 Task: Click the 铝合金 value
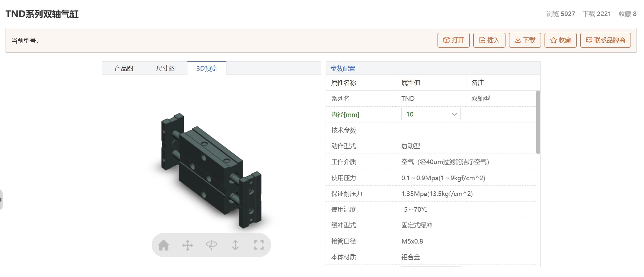[411, 257]
